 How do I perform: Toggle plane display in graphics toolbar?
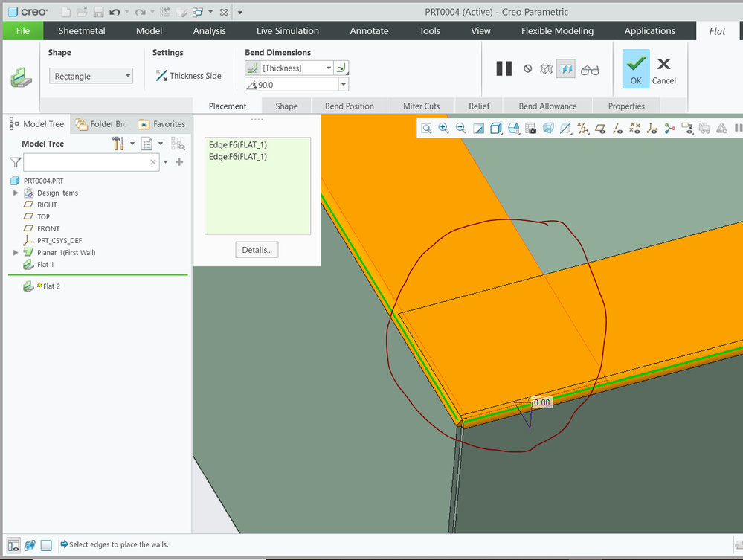tap(600, 128)
